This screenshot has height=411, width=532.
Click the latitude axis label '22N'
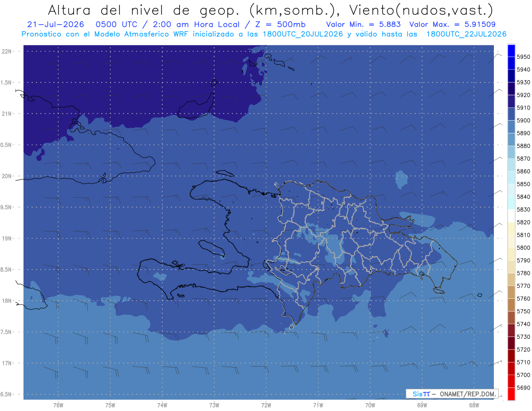(x=7, y=51)
